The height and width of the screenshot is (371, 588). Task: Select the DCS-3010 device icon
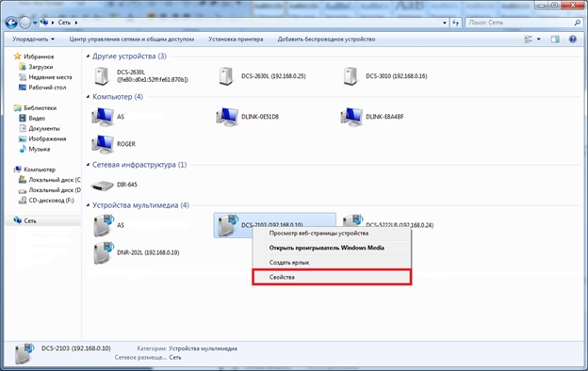pos(350,76)
